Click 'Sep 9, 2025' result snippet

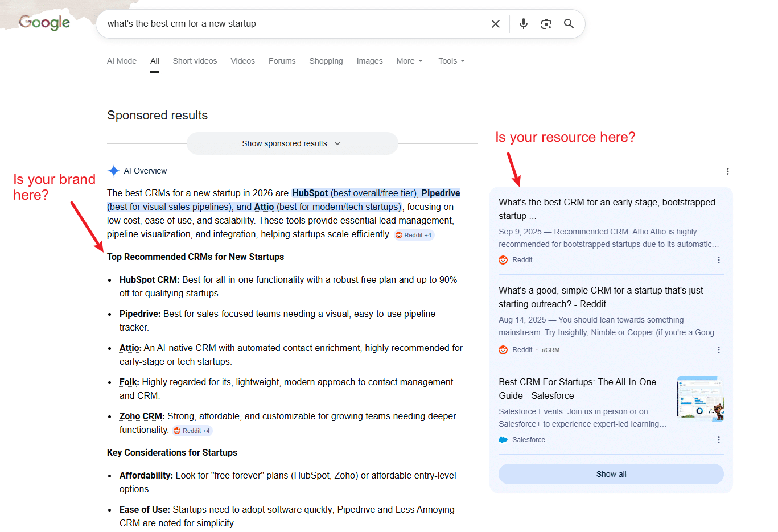coord(608,238)
